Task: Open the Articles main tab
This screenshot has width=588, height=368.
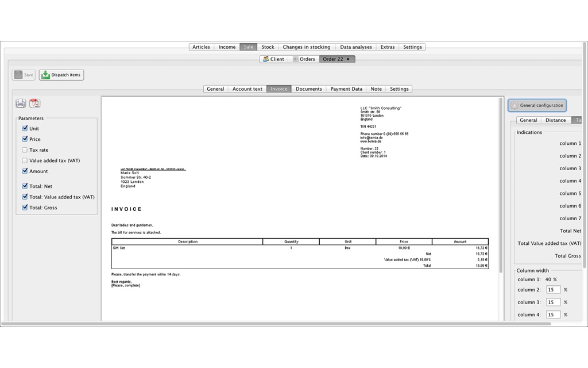Action: tap(202, 47)
